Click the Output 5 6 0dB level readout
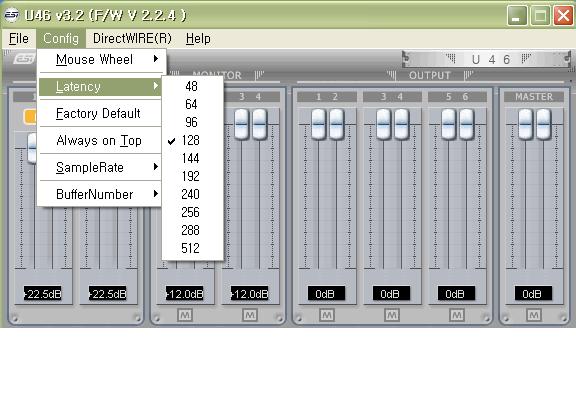 (x=456, y=294)
